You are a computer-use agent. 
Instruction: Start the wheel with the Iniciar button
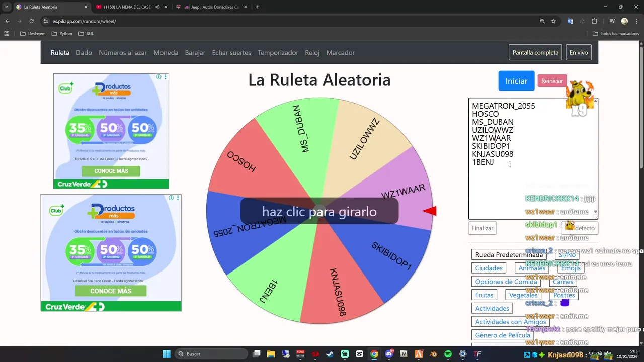[516, 81]
